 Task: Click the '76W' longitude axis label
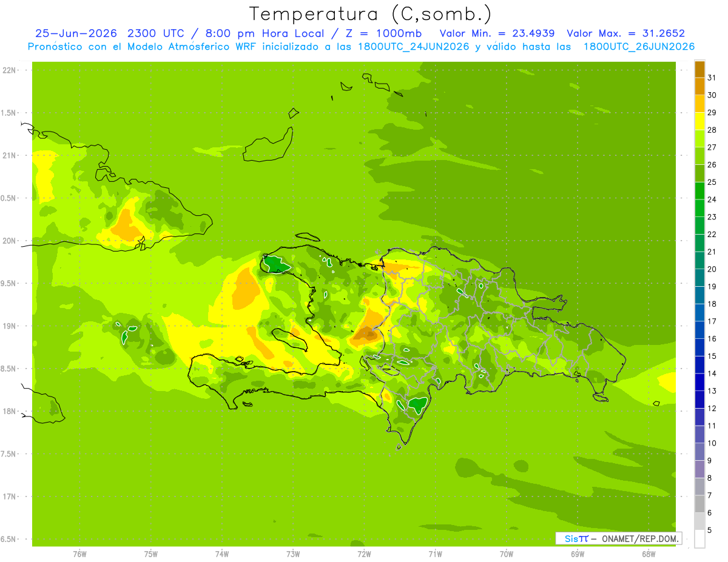[79, 554]
